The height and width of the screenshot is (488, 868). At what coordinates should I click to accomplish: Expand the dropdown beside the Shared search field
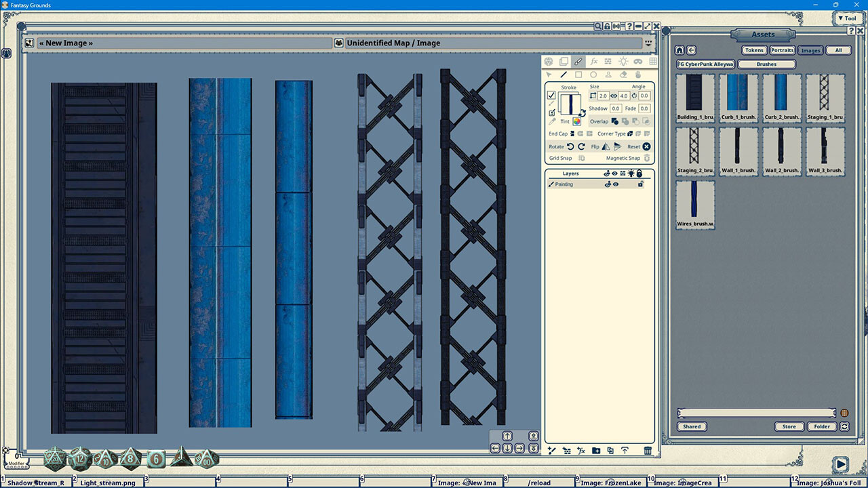[844, 412]
